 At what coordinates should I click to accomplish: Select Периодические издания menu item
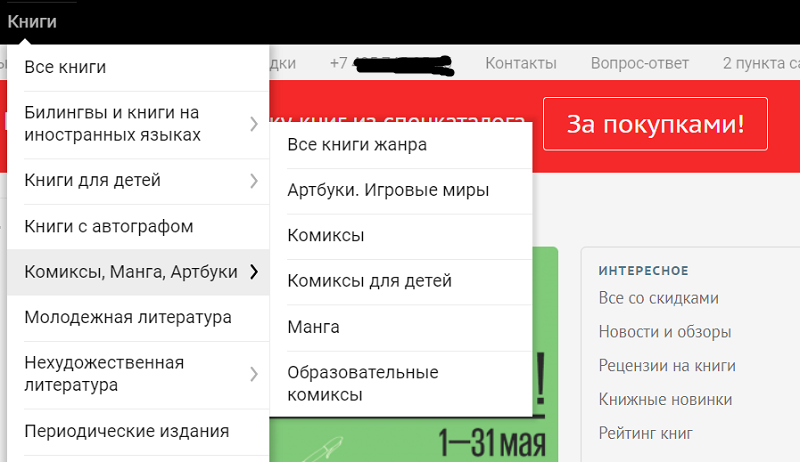click(127, 432)
